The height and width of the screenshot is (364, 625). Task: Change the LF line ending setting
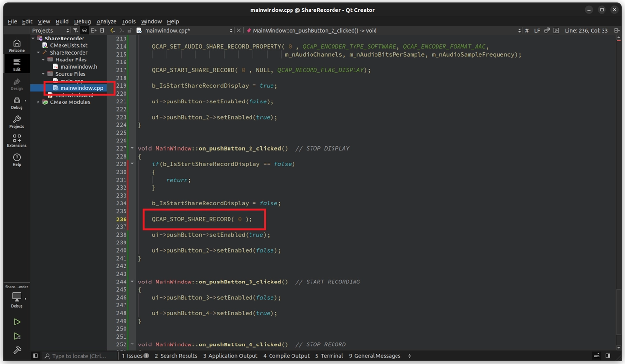point(537,30)
